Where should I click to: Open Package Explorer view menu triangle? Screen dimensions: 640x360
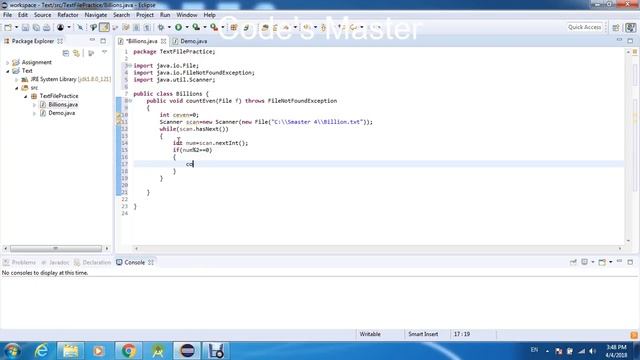(x=104, y=53)
